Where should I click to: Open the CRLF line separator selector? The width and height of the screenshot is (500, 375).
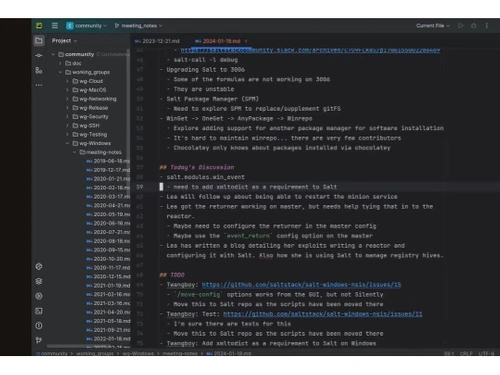coord(466,353)
